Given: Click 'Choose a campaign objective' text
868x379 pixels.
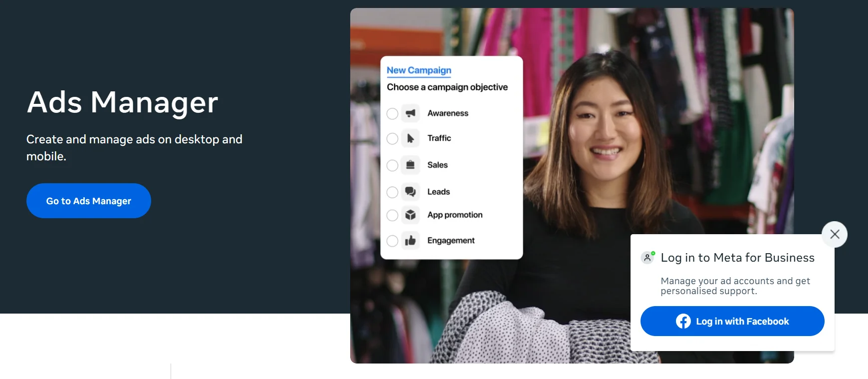Looking at the screenshot, I should (447, 87).
